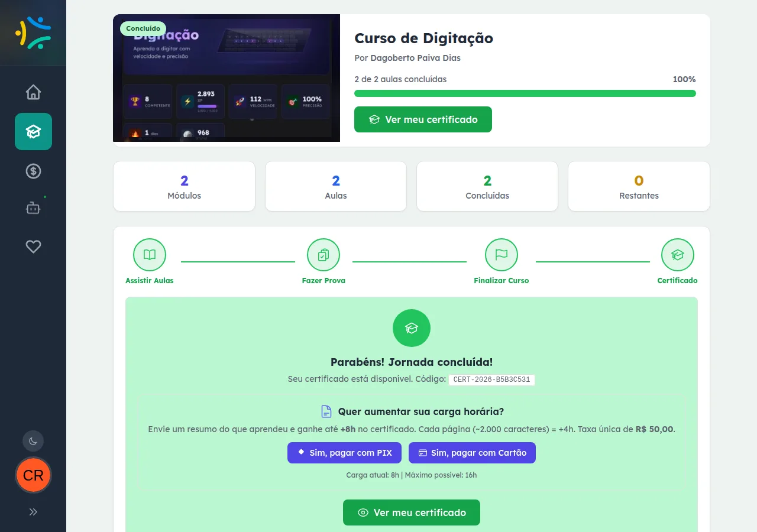Click the document icon beside carga horária heading
Screen dimensions: 757x532
click(326, 411)
